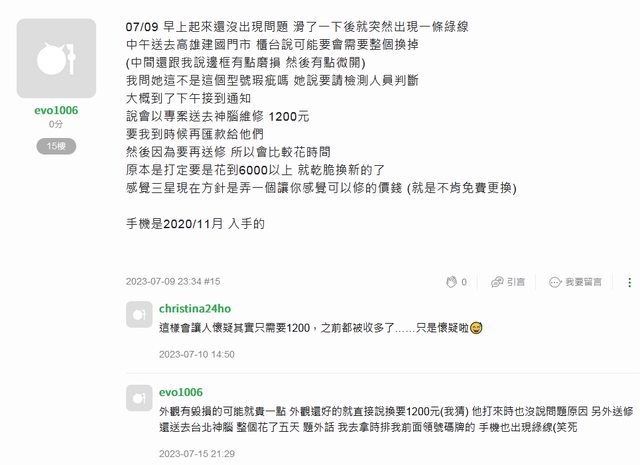Viewport: 640px width, 465px height.
Task: Click the 引言 quote bubble icon
Action: point(497,282)
